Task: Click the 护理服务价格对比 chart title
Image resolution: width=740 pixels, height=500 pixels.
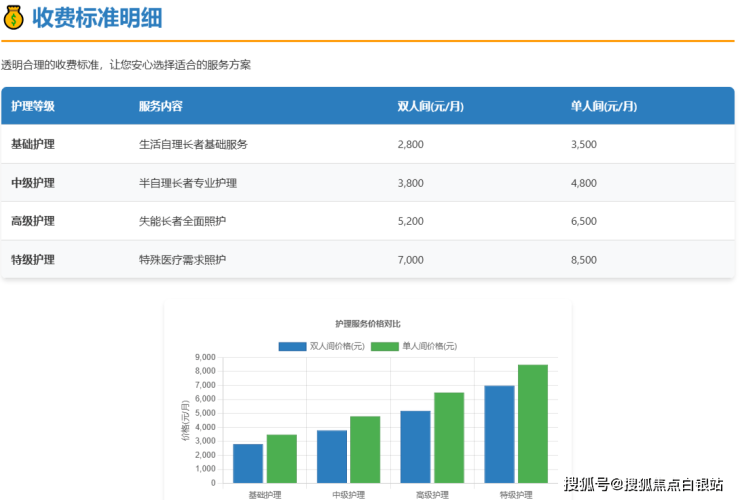Action: click(368, 323)
